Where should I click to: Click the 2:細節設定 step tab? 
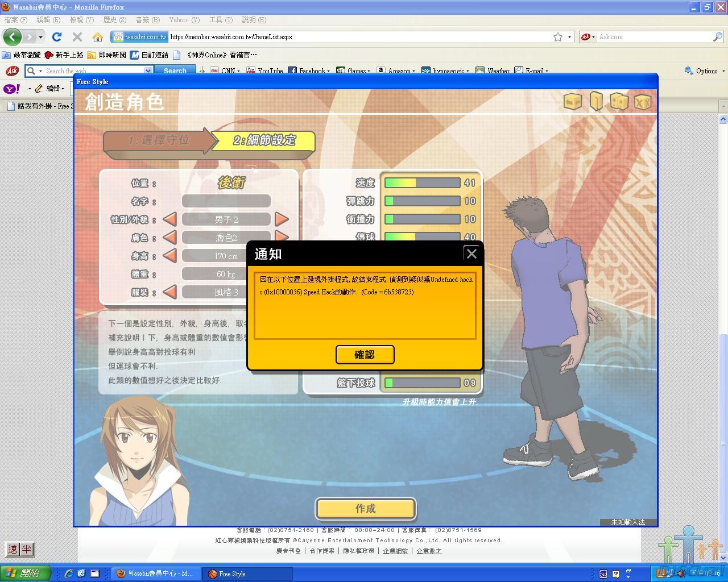(x=264, y=141)
